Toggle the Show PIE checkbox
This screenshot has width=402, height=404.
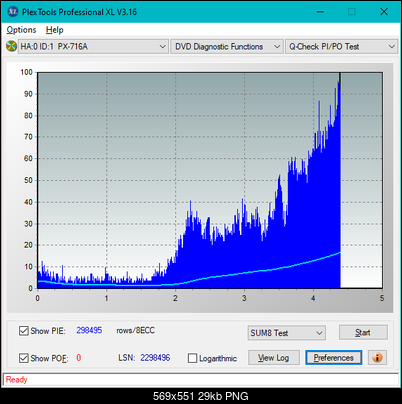pyautogui.click(x=24, y=331)
